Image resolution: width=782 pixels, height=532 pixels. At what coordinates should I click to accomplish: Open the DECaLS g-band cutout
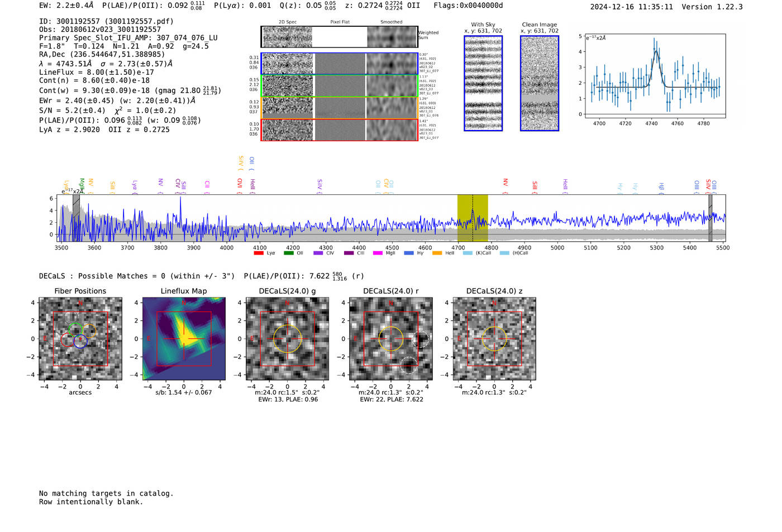[288, 339]
